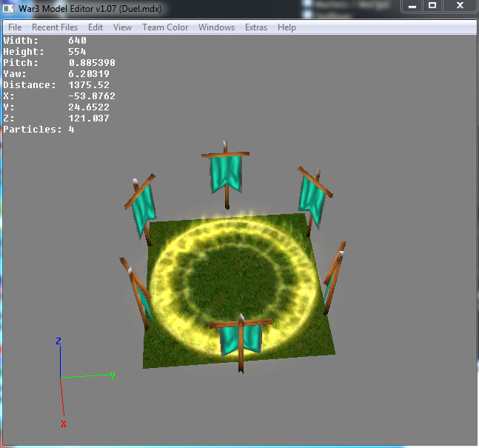Click the Width value 640
Screen dimensions: 479x448
pyautogui.click(x=77, y=40)
